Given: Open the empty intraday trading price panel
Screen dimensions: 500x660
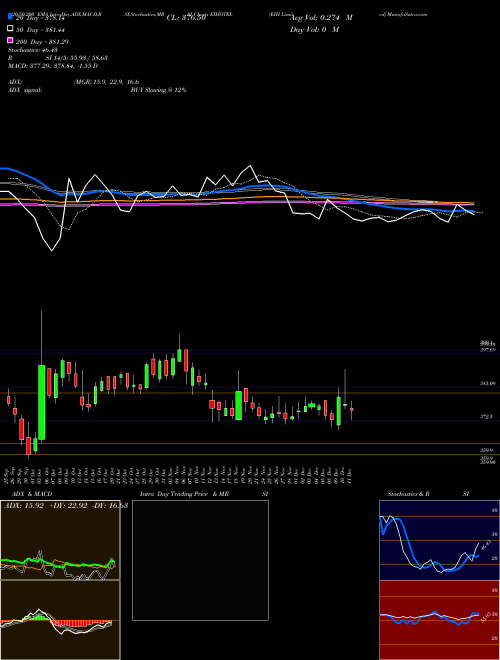Looking at the screenshot, I should 200,560.
